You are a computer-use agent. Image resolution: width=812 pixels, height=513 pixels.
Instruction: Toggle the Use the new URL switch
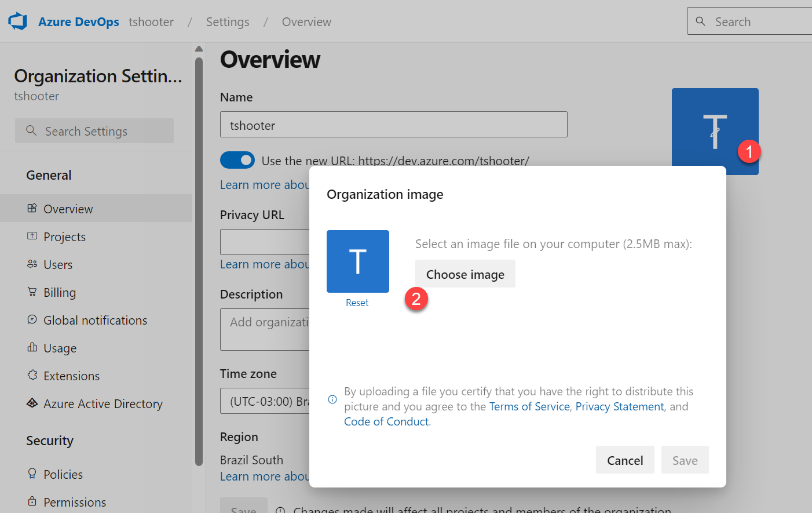tap(237, 160)
